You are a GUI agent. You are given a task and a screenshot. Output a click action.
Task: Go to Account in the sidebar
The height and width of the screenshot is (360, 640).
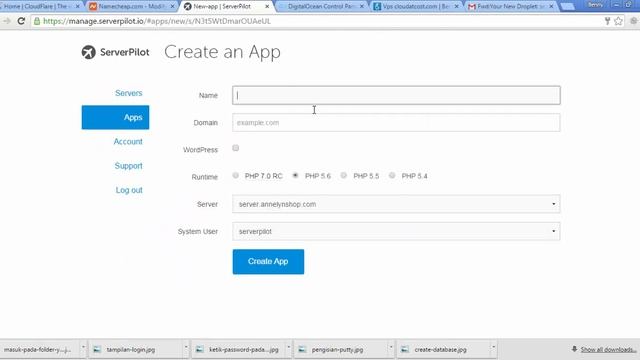(x=128, y=142)
